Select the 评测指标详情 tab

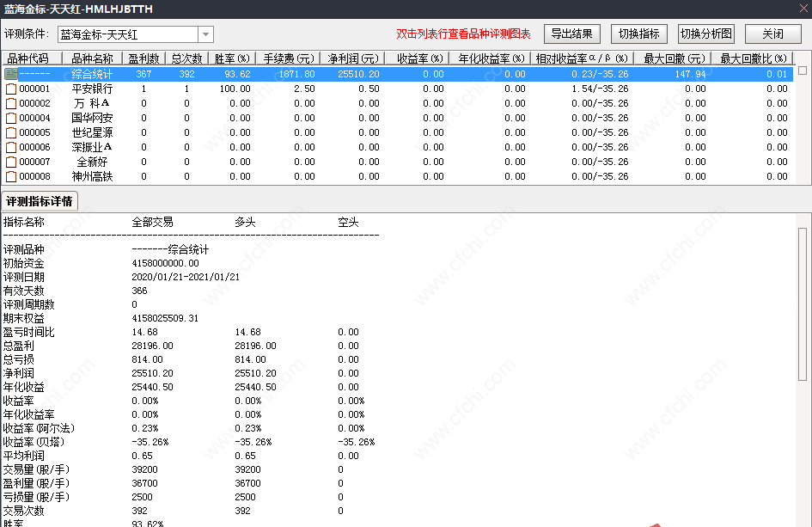[x=40, y=201]
